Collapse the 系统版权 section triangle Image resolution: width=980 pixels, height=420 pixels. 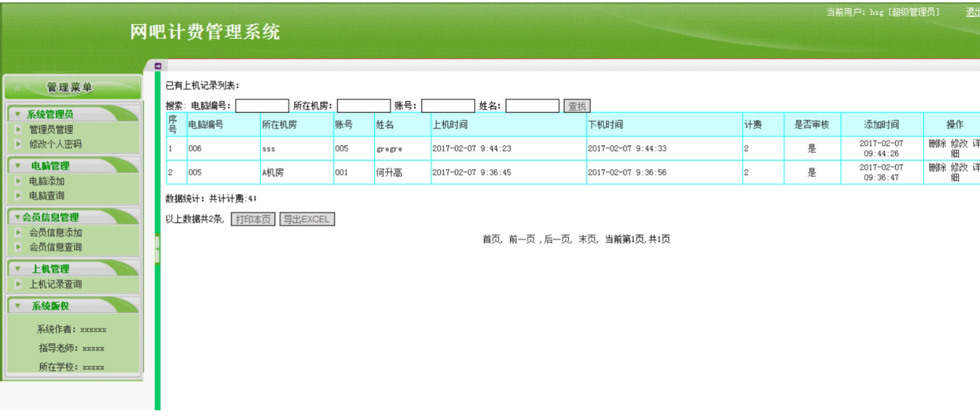point(18,306)
